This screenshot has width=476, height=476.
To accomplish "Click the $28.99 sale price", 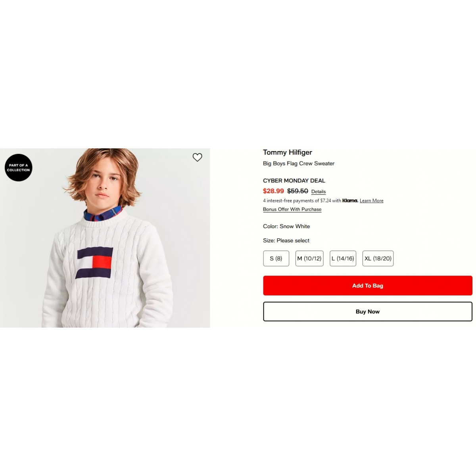I will click(x=273, y=191).
